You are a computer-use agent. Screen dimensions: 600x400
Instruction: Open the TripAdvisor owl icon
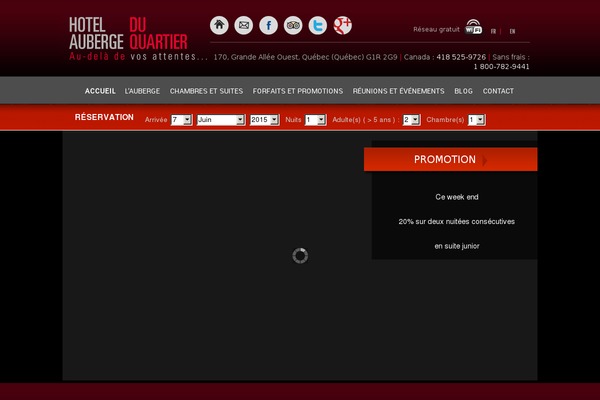pos(293,26)
